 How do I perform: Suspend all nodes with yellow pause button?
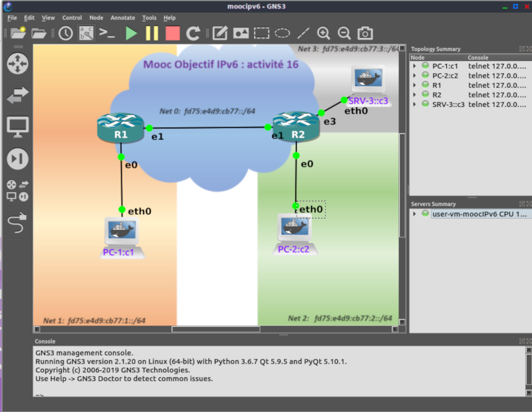pyautogui.click(x=152, y=33)
